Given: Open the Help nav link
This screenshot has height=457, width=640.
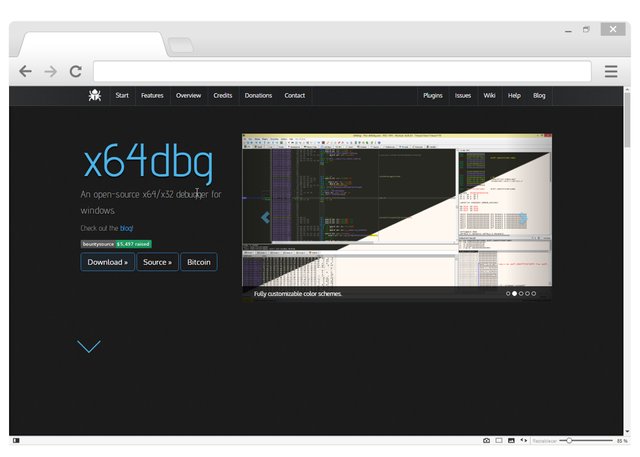Looking at the screenshot, I should (x=514, y=95).
